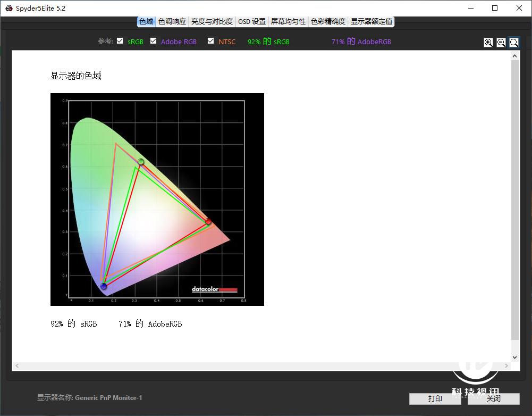This screenshot has height=416, width=532.
Task: Open the 屏幕均匀性 tab
Action: coord(288,21)
